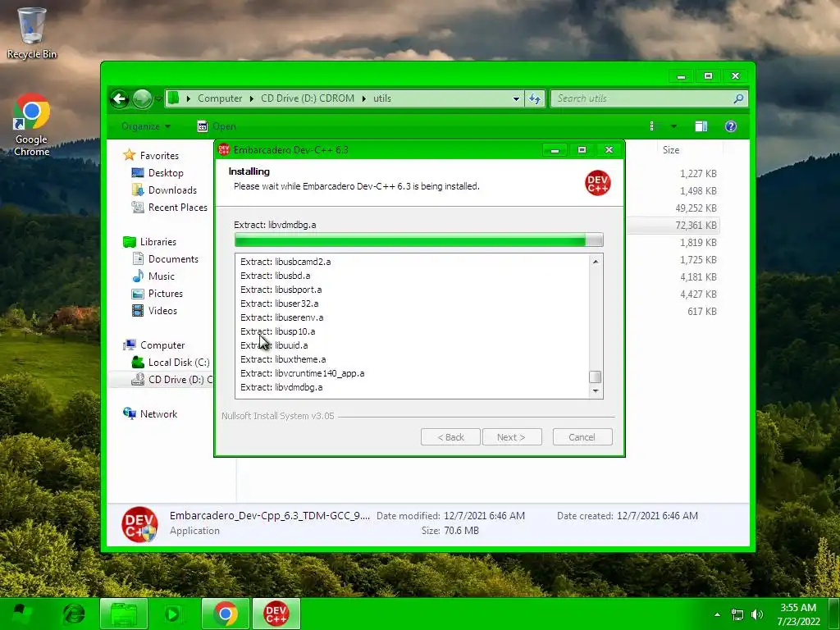Select CD Drive (D:) in navigation pane

click(x=180, y=380)
